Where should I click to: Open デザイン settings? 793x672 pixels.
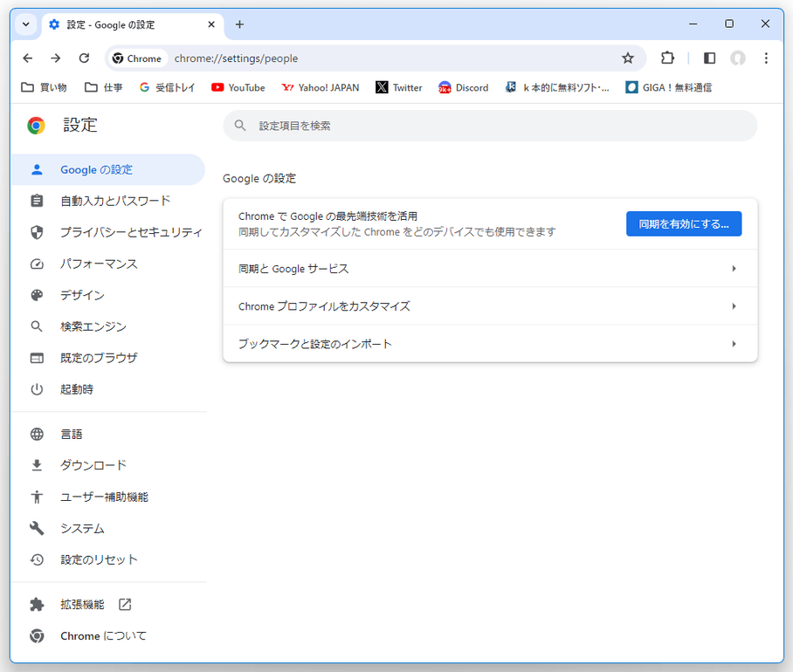[108, 295]
